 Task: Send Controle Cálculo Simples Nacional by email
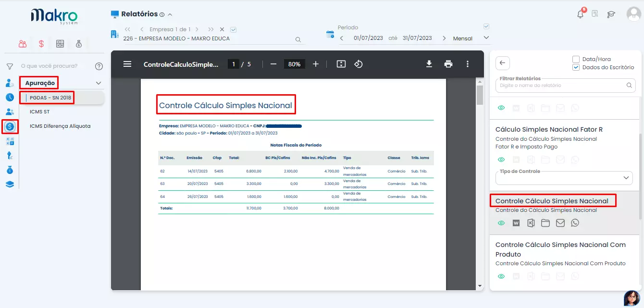[560, 223]
